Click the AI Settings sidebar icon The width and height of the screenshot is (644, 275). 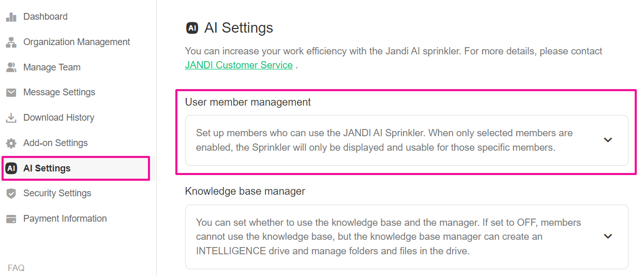pos(11,168)
